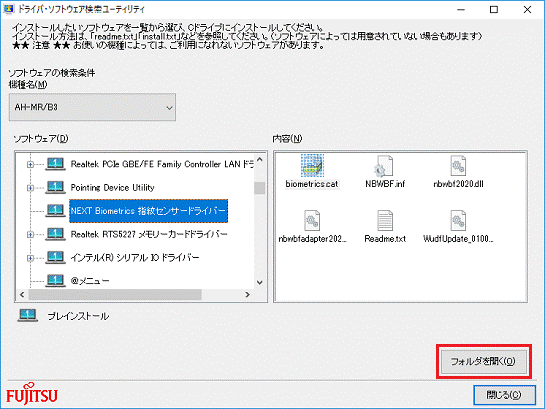Select Realtek RTS5227 メモリーカードドライバー row
This screenshot has height=409, width=545.
click(x=149, y=234)
